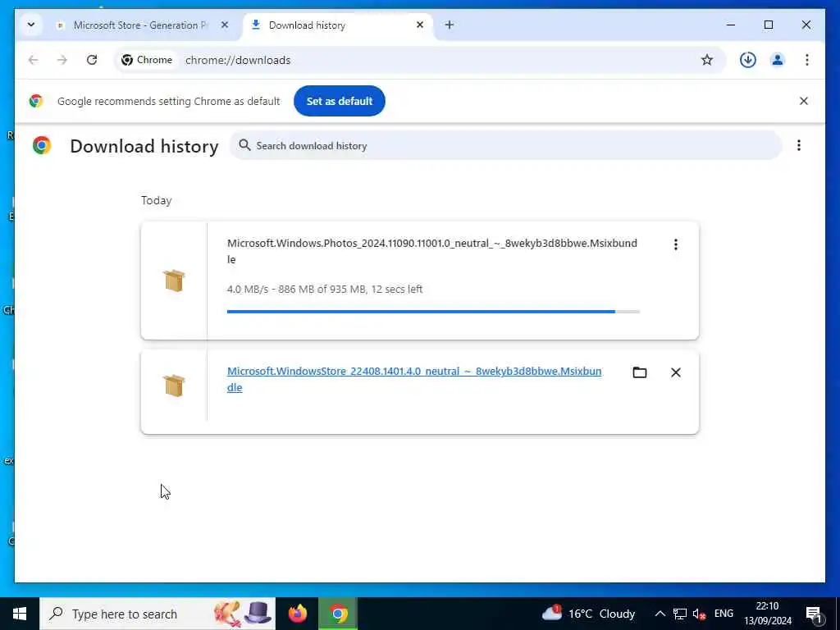This screenshot has height=630, width=840.
Task: Click in Search download history field
Action: (505, 146)
